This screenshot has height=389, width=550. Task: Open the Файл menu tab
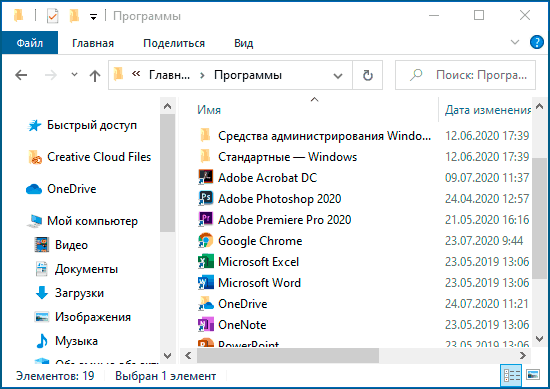pos(30,42)
